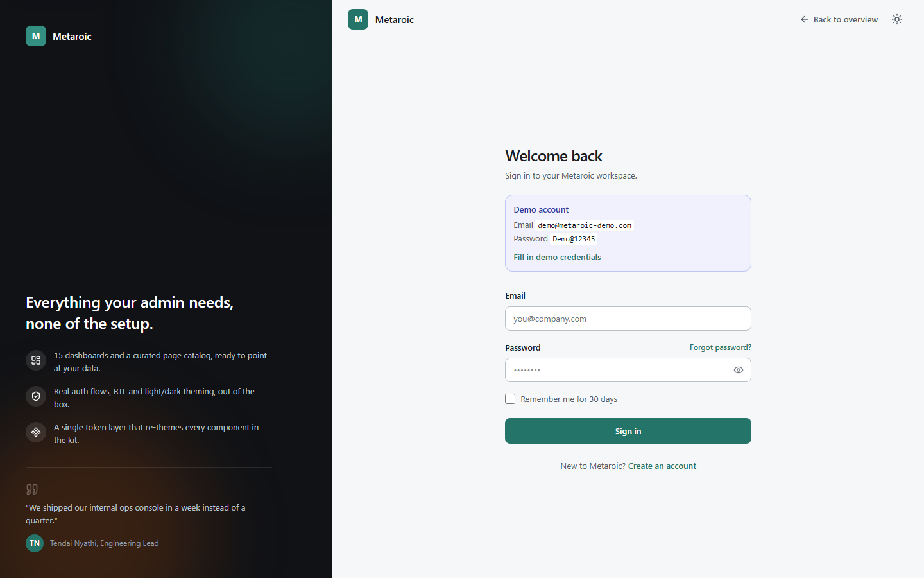Focus the Email input field
Viewport: 924px width, 578px height.
click(628, 319)
